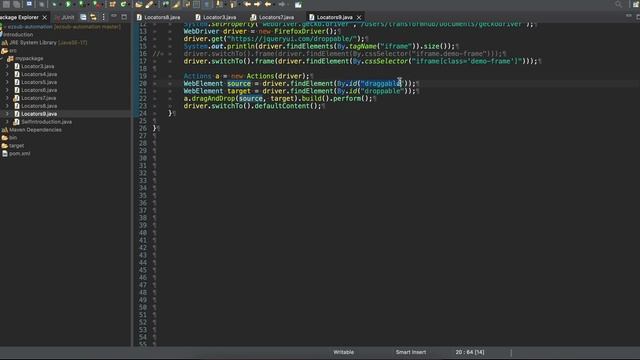Click the greyed Forward navigation arrow
640x360 pixels.
282,4
